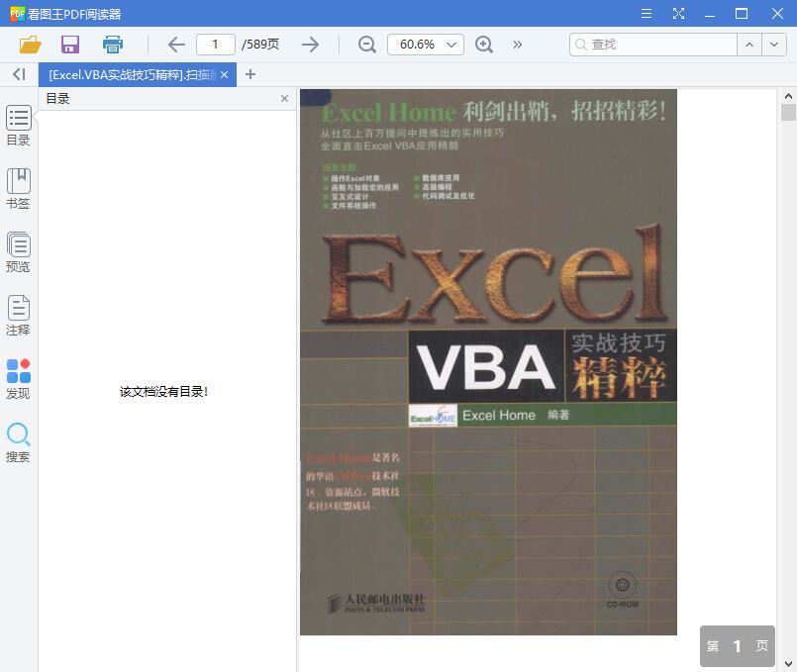Enter fullscreen mode from title bar icon
This screenshot has width=797, height=672.
[678, 14]
